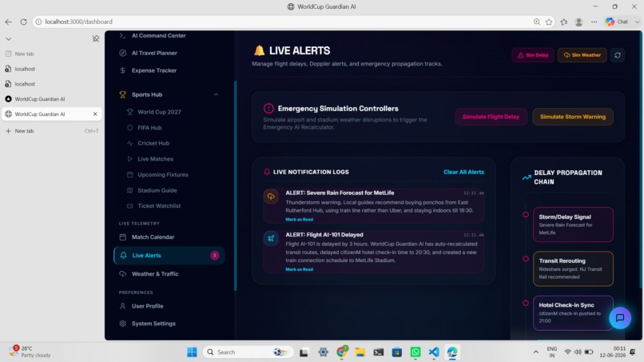
Task: Open the floating chat bubble button
Action: click(620, 317)
